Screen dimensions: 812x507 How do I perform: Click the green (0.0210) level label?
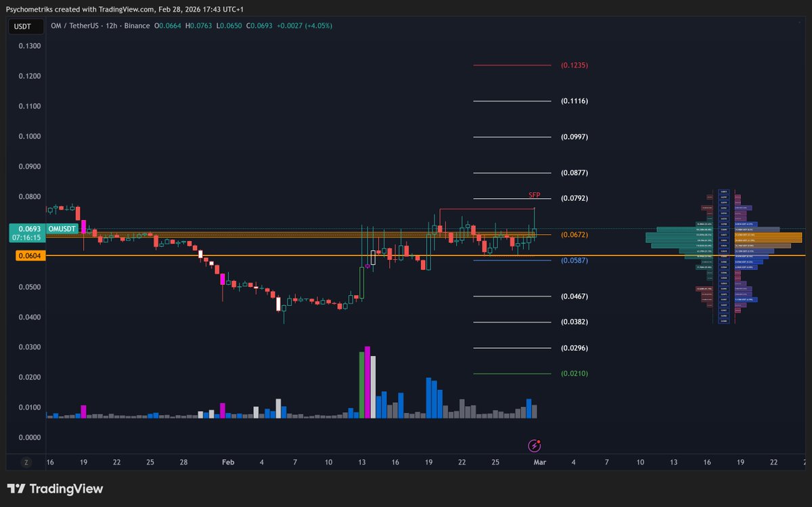pyautogui.click(x=574, y=373)
